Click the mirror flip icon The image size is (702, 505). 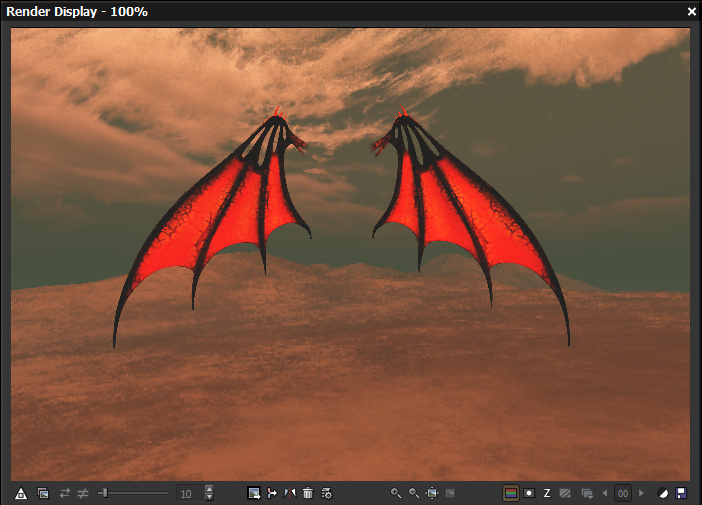[290, 493]
